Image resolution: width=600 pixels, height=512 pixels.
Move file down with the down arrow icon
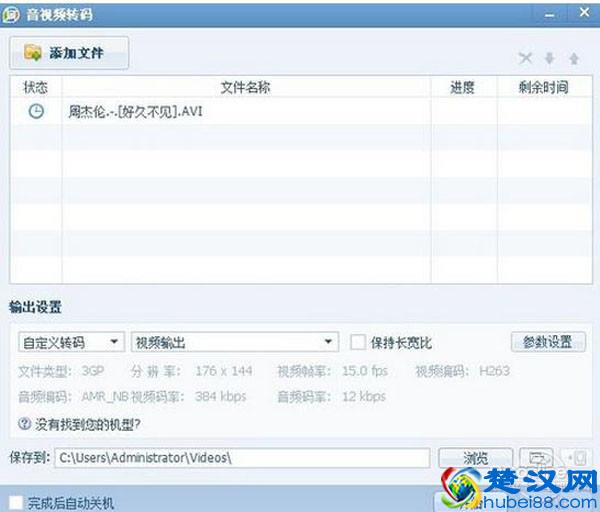[x=549, y=59]
